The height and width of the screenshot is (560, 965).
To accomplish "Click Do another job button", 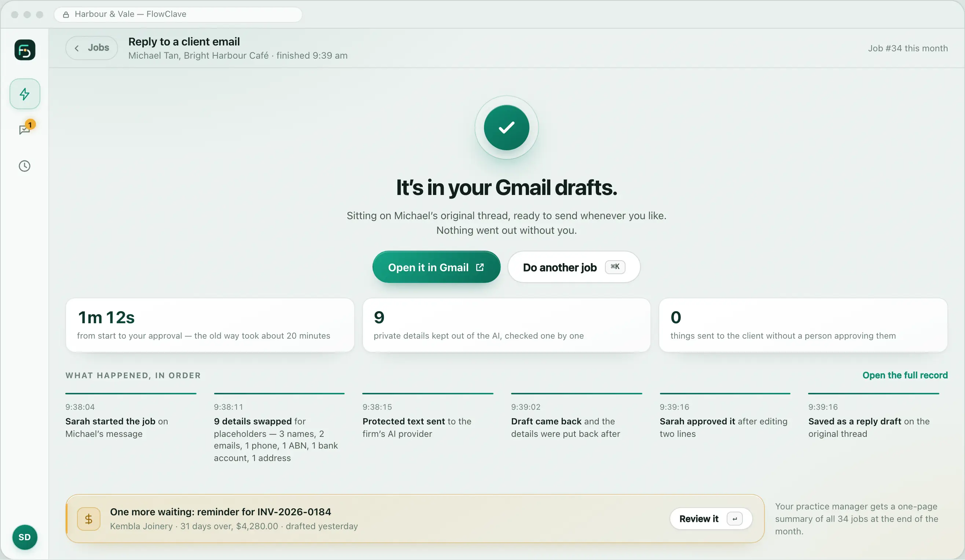I will [574, 267].
